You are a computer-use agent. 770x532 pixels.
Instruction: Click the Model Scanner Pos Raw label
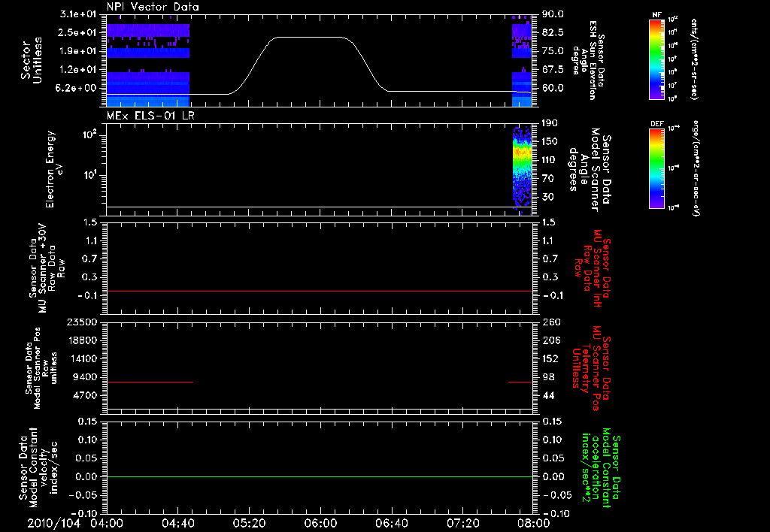click(x=42, y=369)
